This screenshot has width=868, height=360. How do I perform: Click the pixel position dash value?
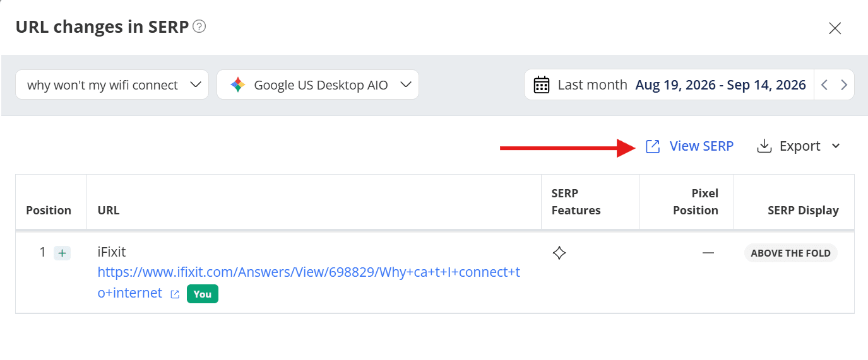(x=708, y=253)
